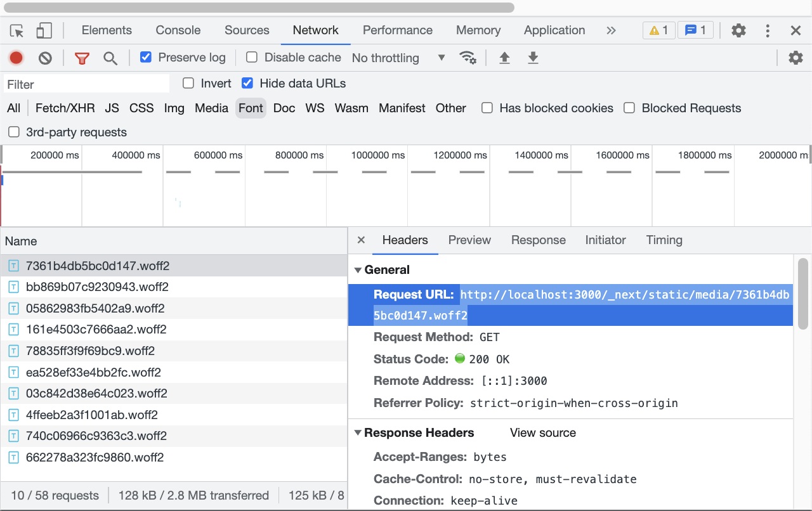Enable 3rd-party requests checkbox
This screenshot has width=812, height=511.
click(14, 132)
